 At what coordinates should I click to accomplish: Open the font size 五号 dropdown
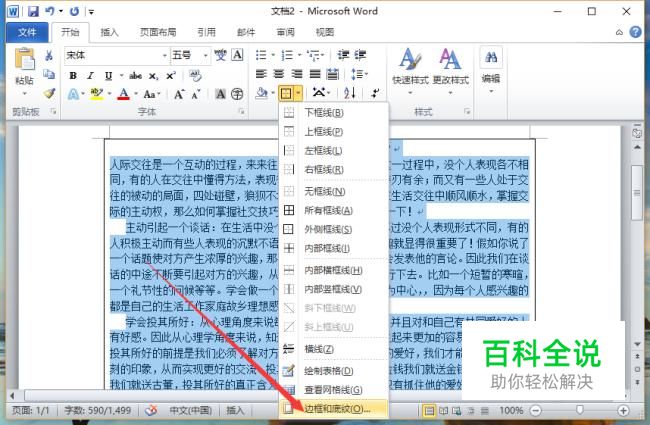[x=205, y=55]
